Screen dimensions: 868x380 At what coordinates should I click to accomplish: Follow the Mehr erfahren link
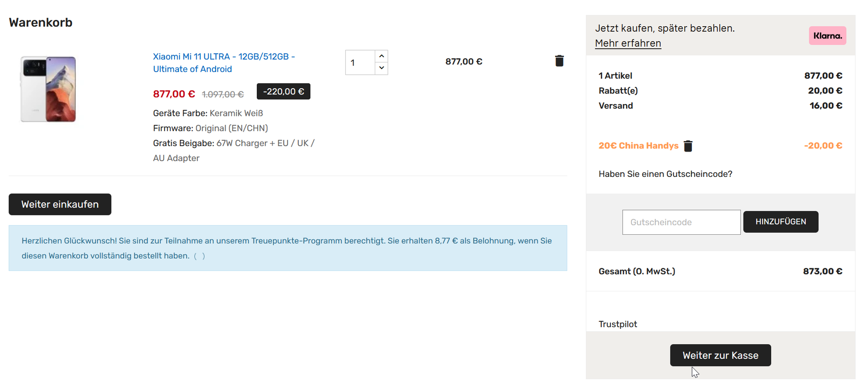pyautogui.click(x=628, y=43)
